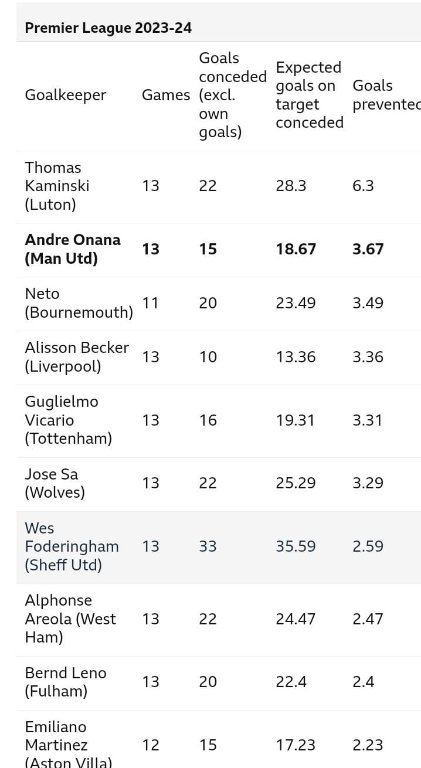
Task: Select Onana's 18.67 expected goals value
Action: 296,249
